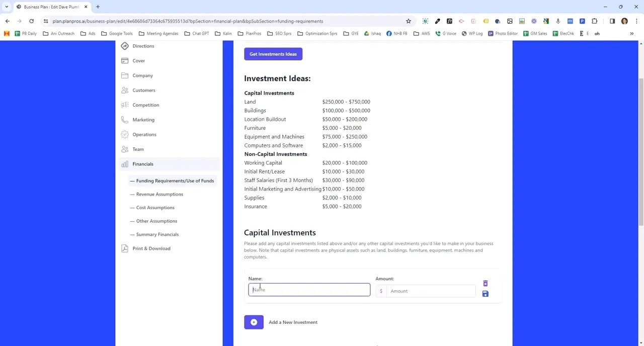The image size is (644, 346).
Task: Delete the investment row using the trash icon
Action: click(485, 283)
